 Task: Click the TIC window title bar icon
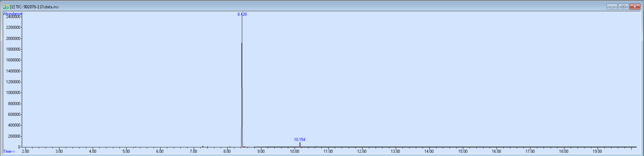point(6,7)
